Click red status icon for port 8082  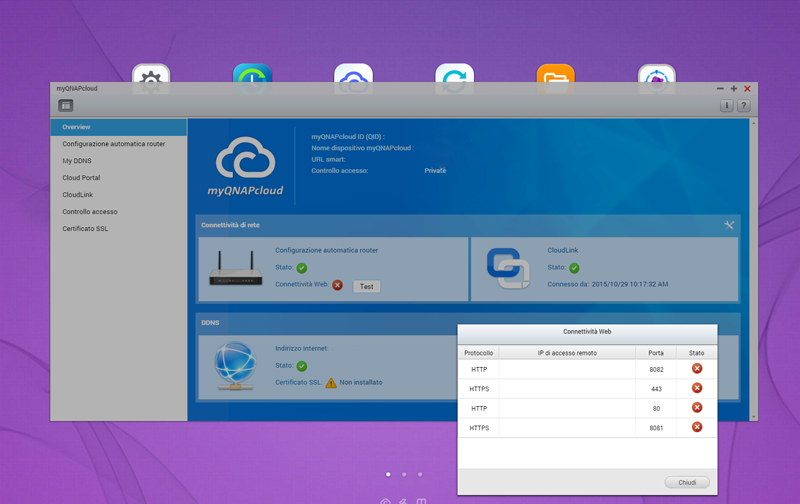pyautogui.click(x=697, y=369)
